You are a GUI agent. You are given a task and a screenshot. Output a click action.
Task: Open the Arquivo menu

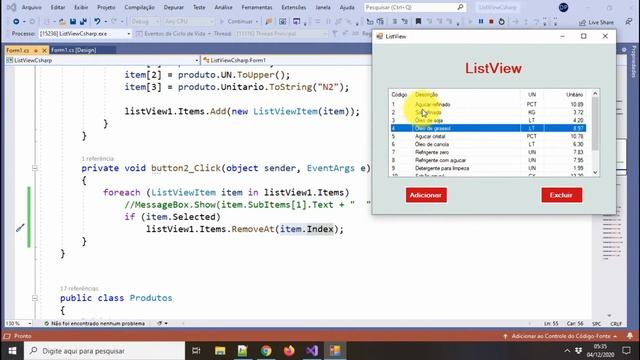pyautogui.click(x=31, y=7)
